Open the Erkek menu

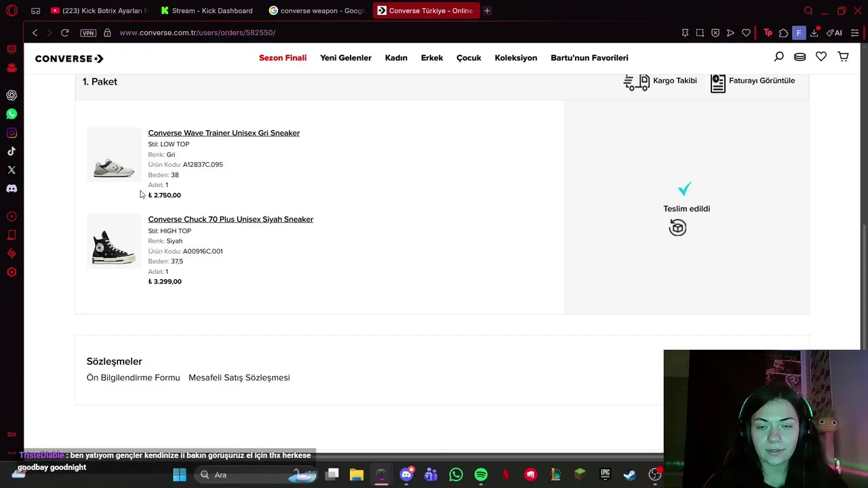click(x=432, y=58)
